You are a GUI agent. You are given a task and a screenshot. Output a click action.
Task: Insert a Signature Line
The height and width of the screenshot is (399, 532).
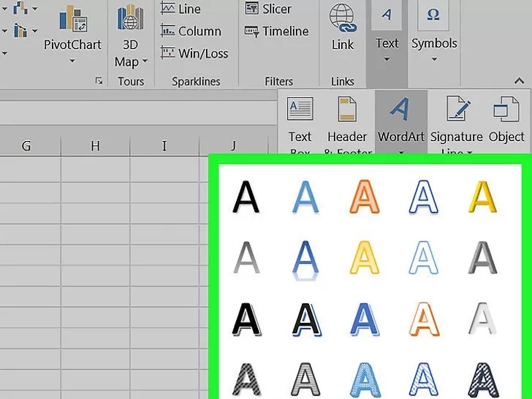point(456,123)
